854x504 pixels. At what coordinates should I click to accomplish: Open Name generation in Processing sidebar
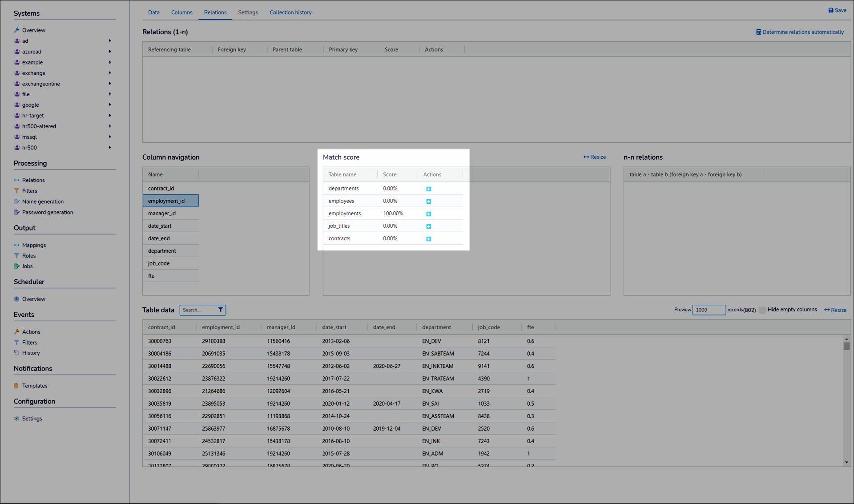pyautogui.click(x=43, y=202)
